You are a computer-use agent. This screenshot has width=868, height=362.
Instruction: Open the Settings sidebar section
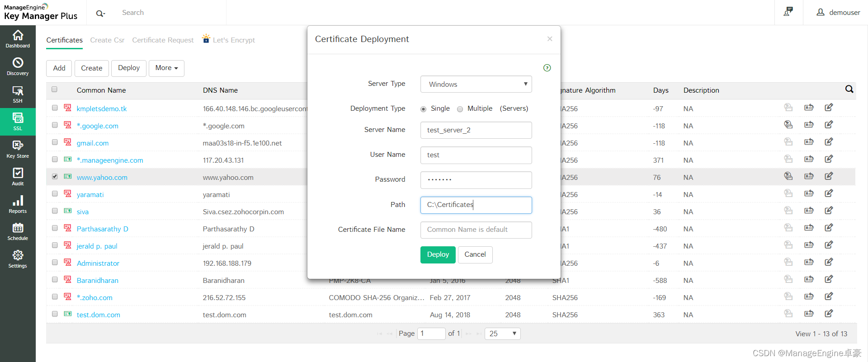[x=18, y=259]
